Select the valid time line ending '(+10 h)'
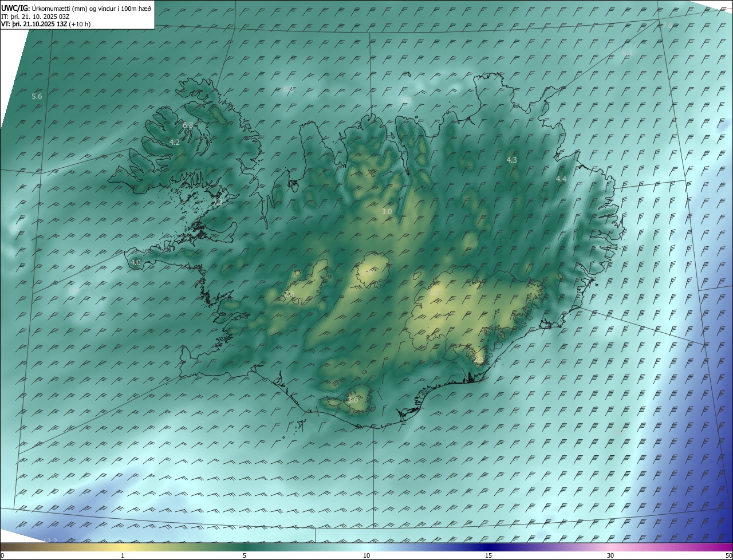The image size is (733, 560). [x=46, y=24]
